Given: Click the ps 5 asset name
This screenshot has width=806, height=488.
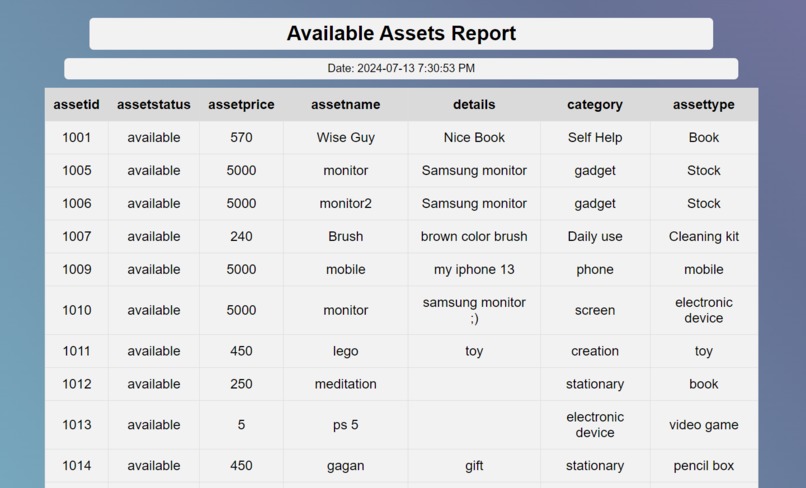Looking at the screenshot, I should coord(345,425).
